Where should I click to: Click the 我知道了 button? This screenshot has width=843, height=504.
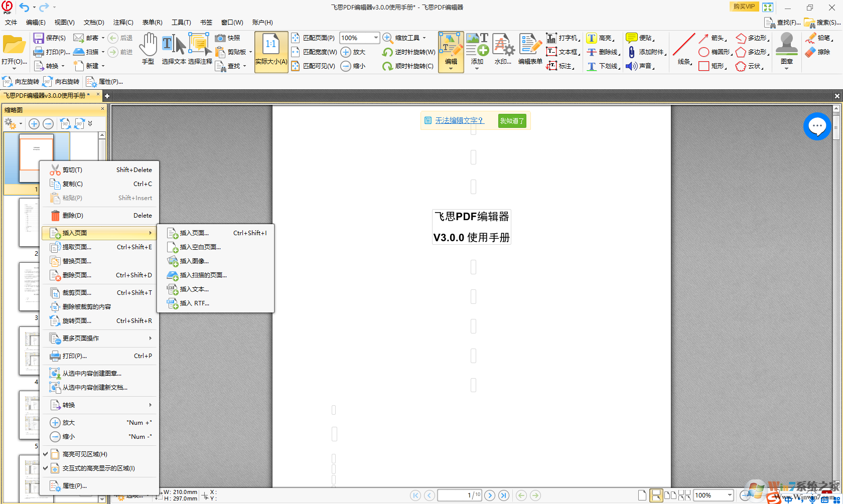point(511,120)
